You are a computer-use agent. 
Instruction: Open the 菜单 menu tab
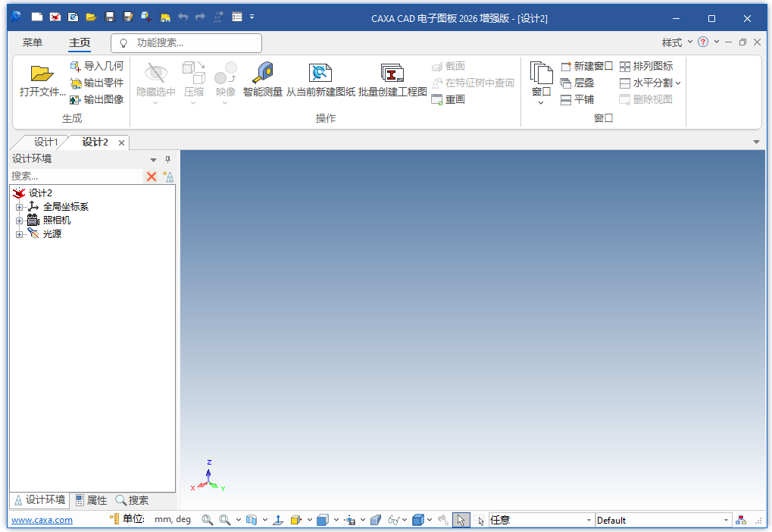33,42
